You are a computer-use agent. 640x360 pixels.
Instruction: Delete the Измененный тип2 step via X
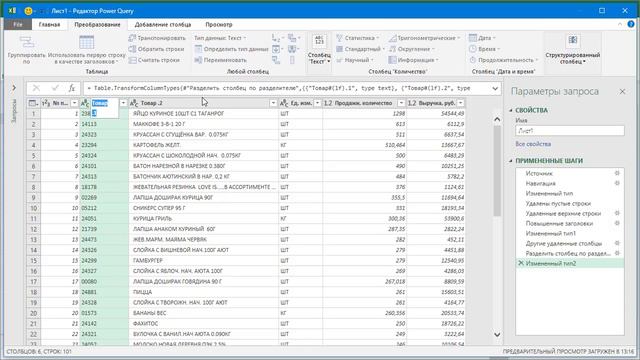520,263
